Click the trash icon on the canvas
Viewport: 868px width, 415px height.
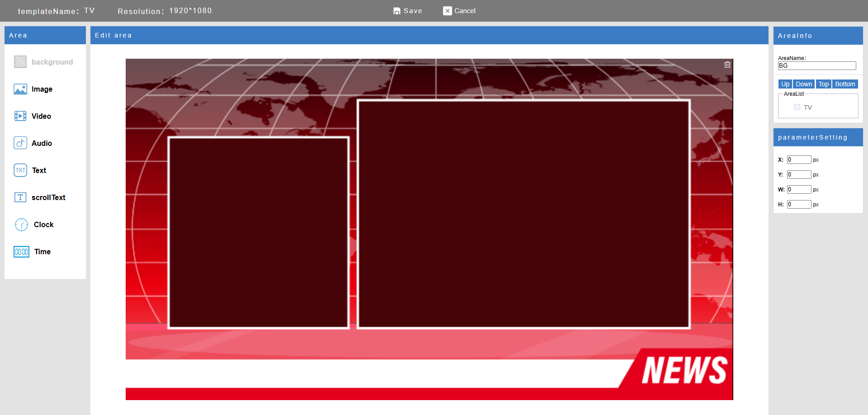point(727,65)
